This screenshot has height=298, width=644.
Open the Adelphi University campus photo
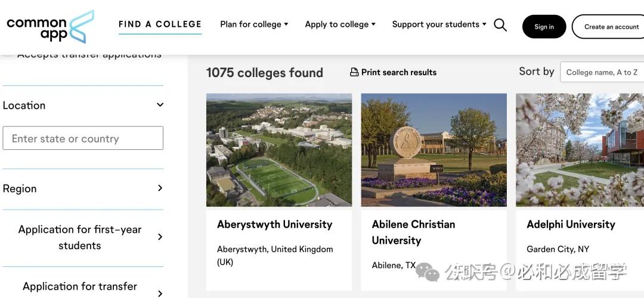click(580, 150)
